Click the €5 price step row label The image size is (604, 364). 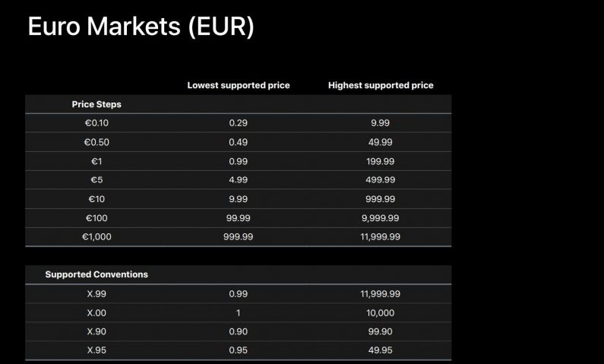96,179
